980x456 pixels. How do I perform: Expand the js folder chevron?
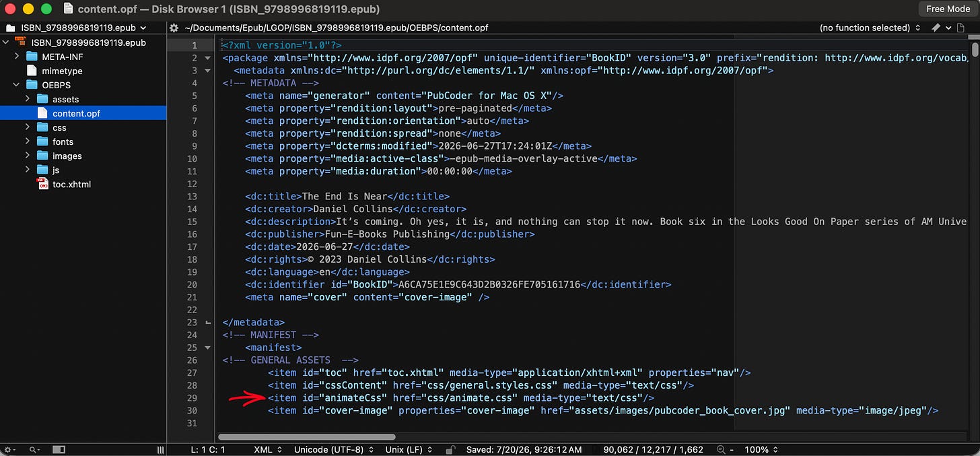[28, 170]
